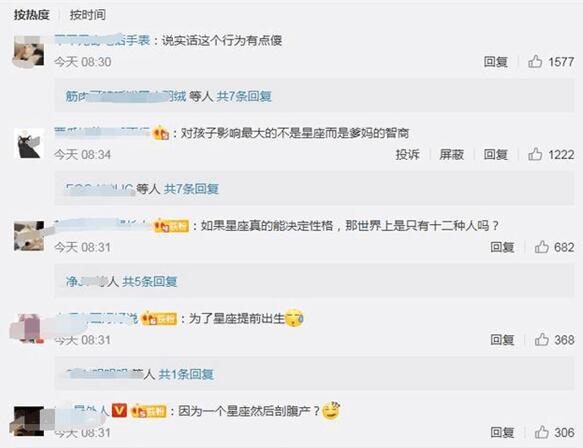Like the comment with 306 likes
Screen dimensions: 583x448
pyautogui.click(x=541, y=432)
